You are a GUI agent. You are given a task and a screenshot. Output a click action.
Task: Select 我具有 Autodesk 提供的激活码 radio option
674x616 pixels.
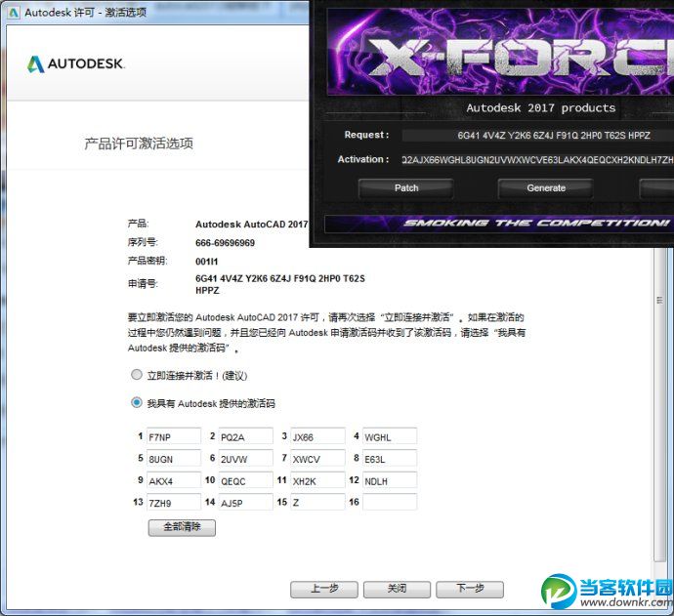point(137,402)
